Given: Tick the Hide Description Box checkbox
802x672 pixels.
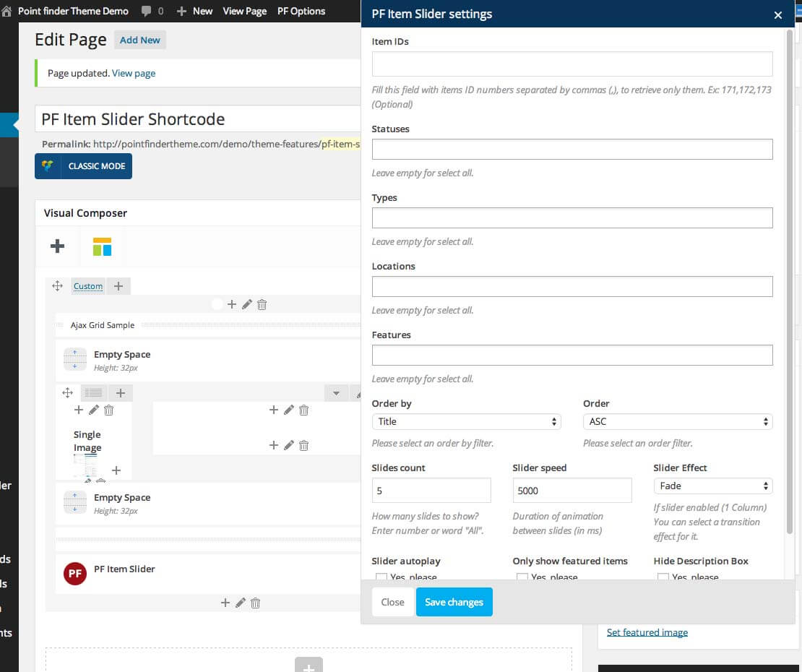Looking at the screenshot, I should coord(663,577).
